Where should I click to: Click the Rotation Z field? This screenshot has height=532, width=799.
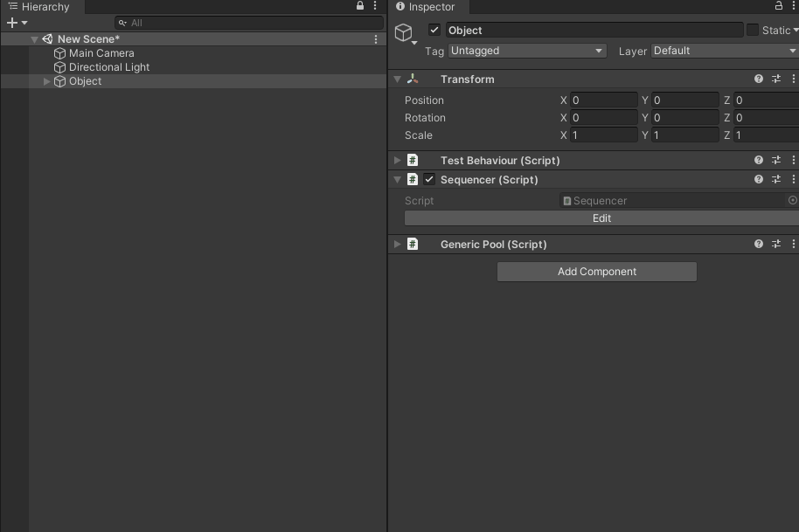(x=766, y=118)
